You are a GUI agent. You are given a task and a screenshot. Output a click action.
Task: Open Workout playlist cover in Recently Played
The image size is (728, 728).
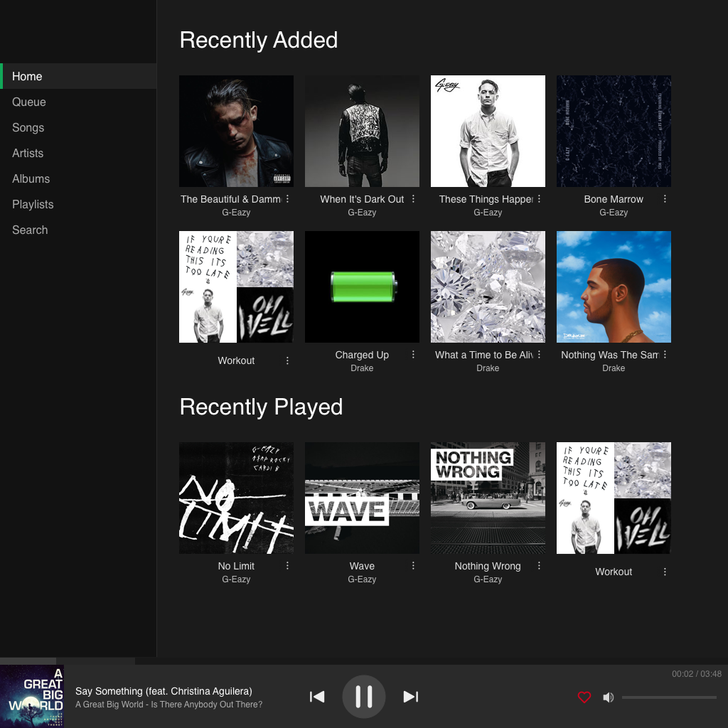614,498
